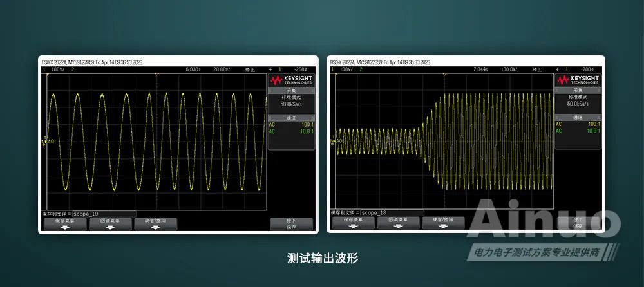Click the 20.00 timebase readout on left scope
Image resolution: width=644 pixels, height=287 pixels.
point(222,69)
